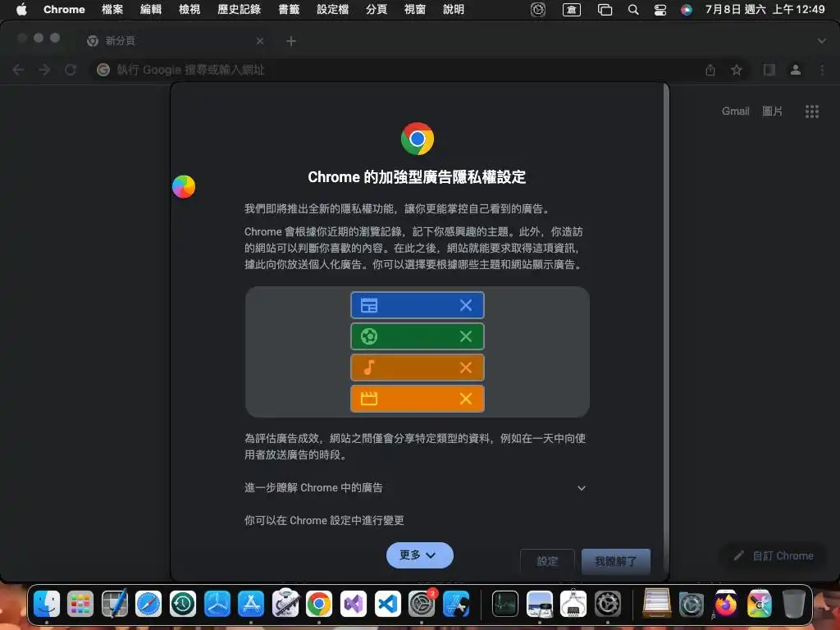Remove the blue calendar topic with X
Viewport: 840px width, 630px height.
click(466, 305)
